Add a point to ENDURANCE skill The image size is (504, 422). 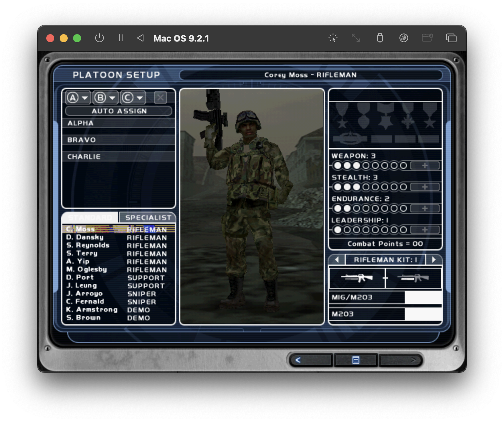425,208
